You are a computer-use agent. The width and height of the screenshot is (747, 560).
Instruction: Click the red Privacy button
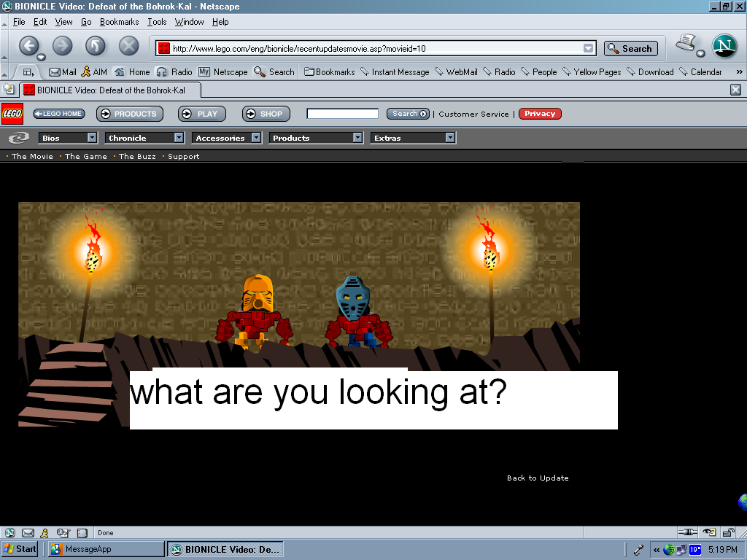pyautogui.click(x=541, y=113)
